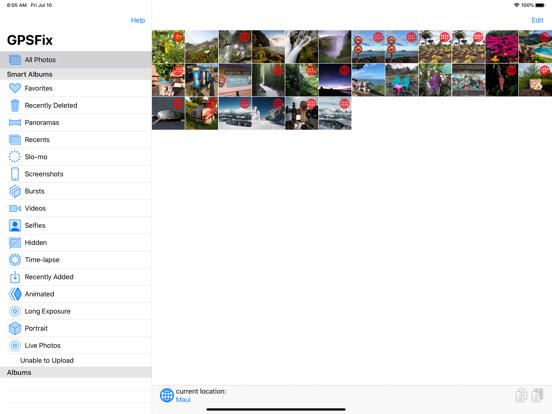
Task: Select the pink vintage truck photo
Action: point(202,113)
